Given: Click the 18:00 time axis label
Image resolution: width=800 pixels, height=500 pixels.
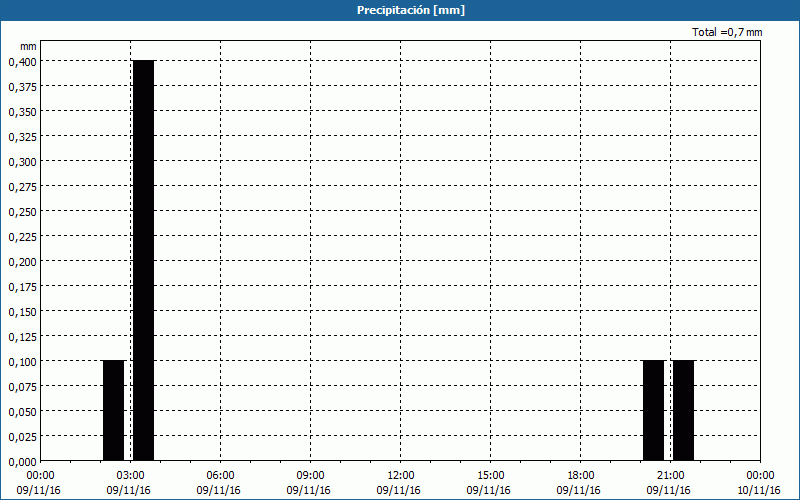Looking at the screenshot, I should pyautogui.click(x=581, y=476).
